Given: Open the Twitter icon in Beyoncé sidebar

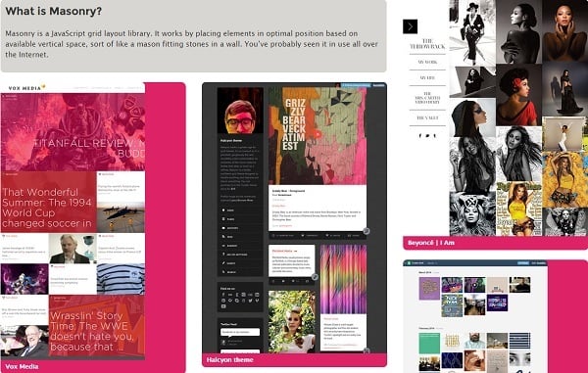Looking at the screenshot, I should [427, 135].
